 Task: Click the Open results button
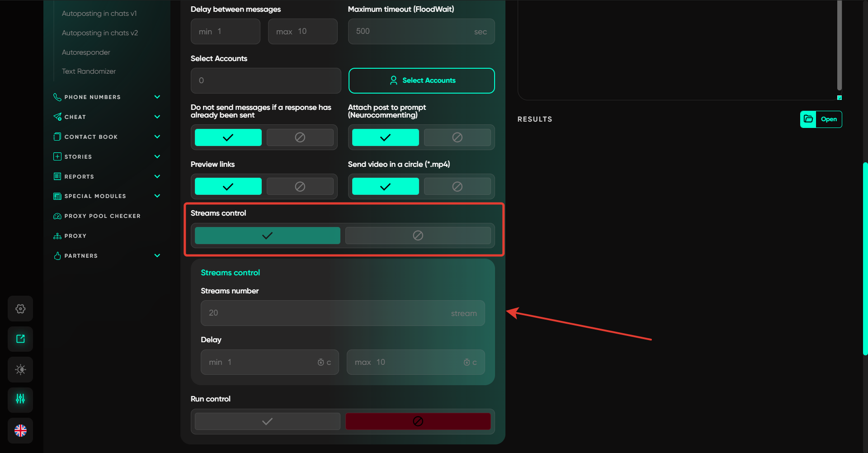[829, 119]
